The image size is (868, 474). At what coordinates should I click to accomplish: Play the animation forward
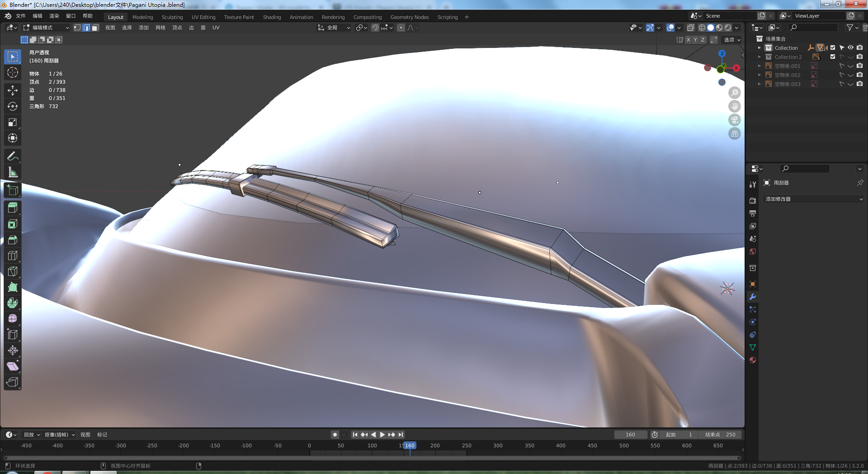382,435
